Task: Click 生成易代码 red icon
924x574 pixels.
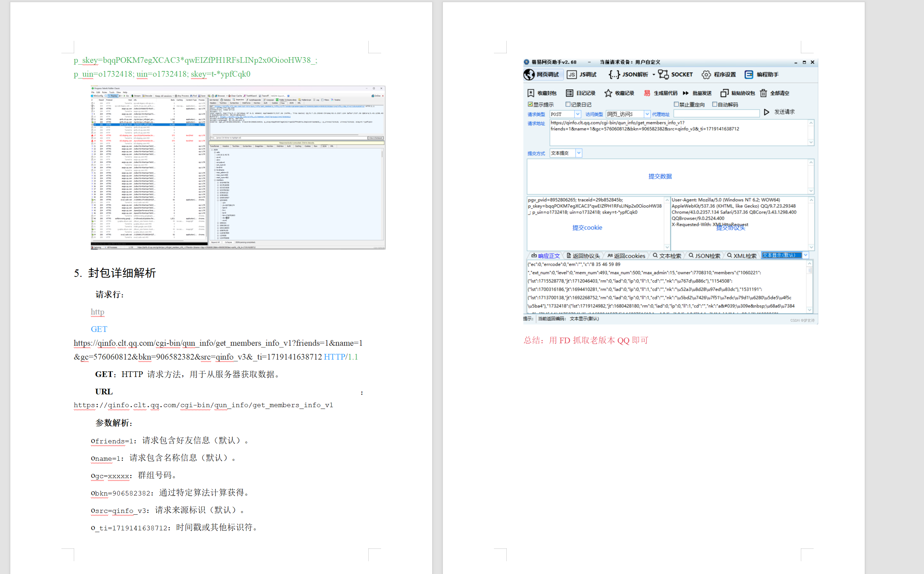Action: click(647, 93)
